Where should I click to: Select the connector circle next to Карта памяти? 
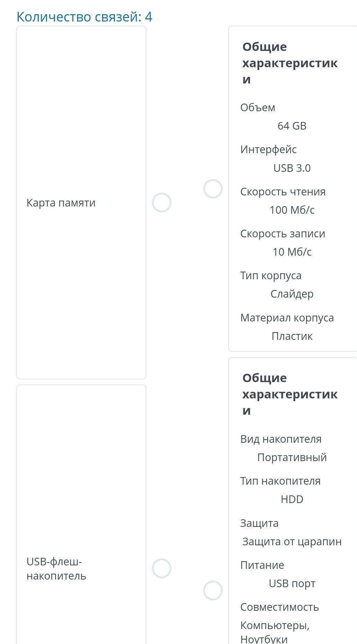(x=162, y=203)
